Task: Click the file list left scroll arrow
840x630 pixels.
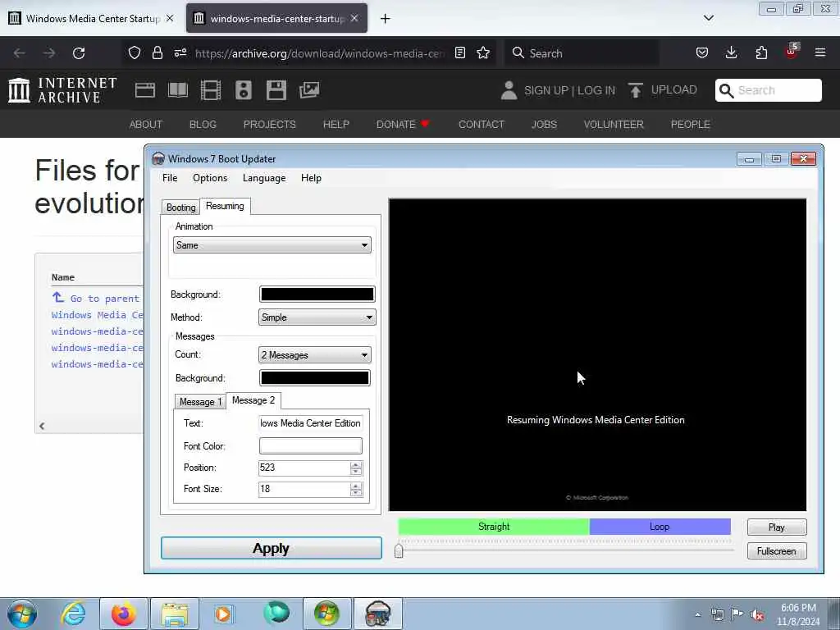Action: tap(42, 426)
